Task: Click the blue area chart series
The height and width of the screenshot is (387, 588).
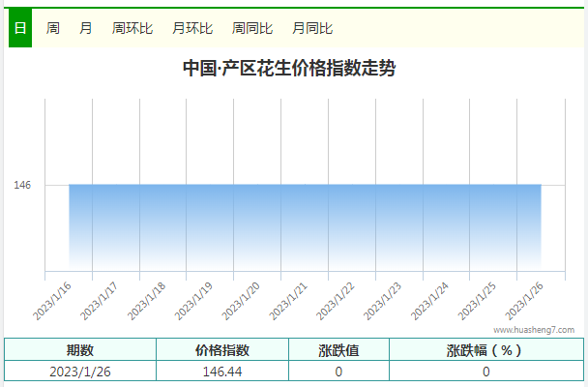Action: (305, 226)
